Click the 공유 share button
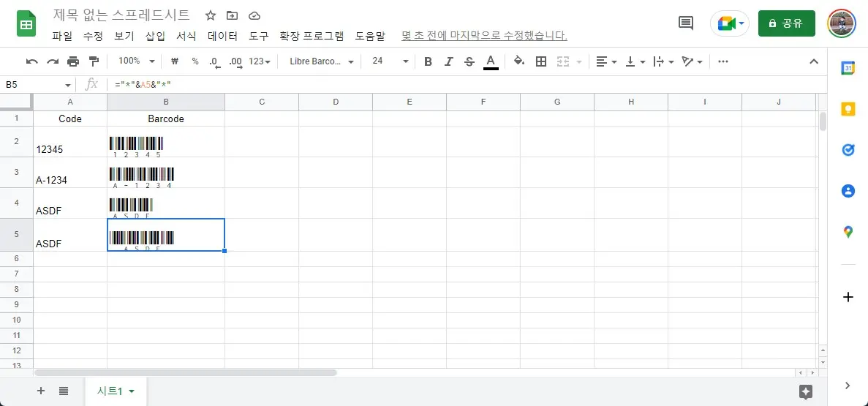 pyautogui.click(x=787, y=23)
